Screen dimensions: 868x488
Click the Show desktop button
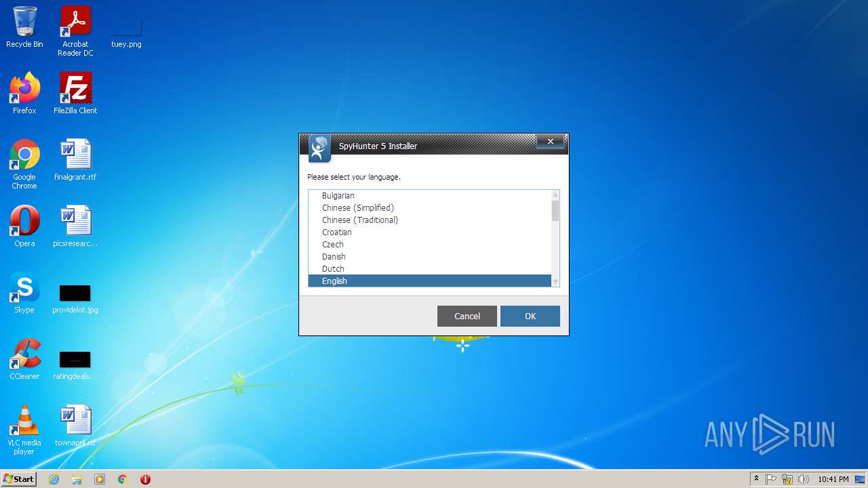(861, 479)
